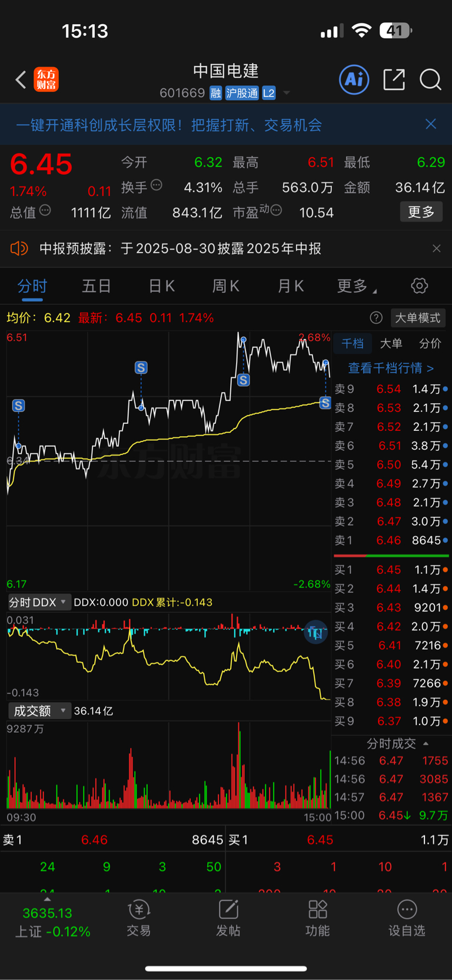Tap the 科创成长层权限 banner text
Screen dimensions: 452x980
(x=169, y=125)
